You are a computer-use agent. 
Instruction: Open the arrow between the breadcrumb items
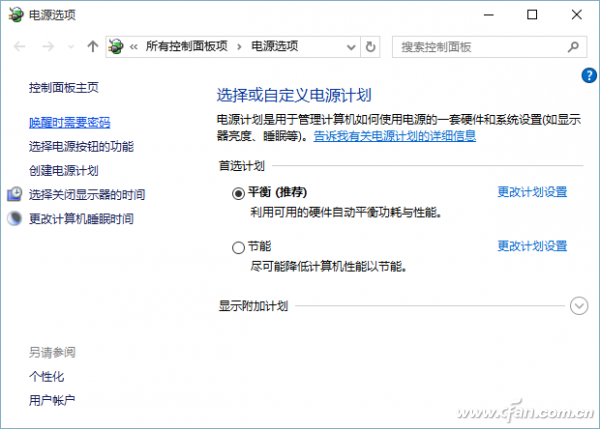(x=239, y=47)
